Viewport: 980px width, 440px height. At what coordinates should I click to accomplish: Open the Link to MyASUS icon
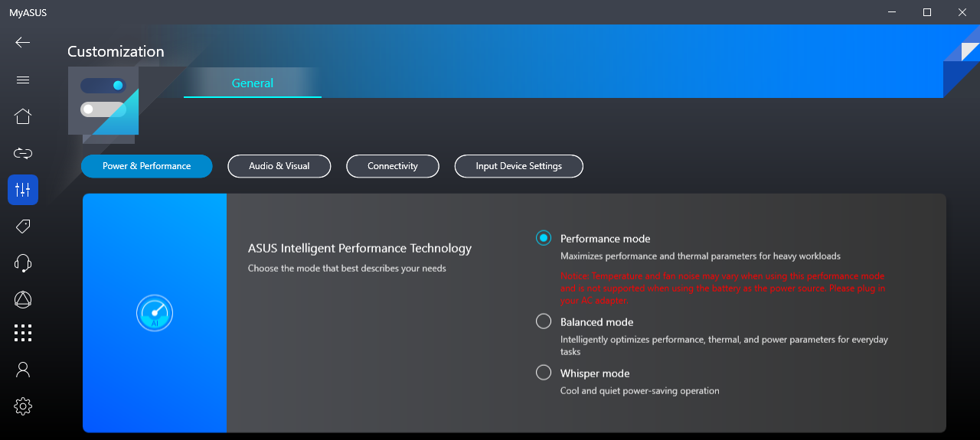click(23, 153)
